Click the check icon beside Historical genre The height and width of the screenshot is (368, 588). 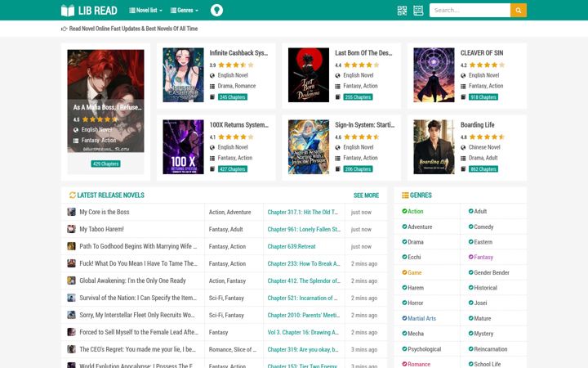coord(470,288)
